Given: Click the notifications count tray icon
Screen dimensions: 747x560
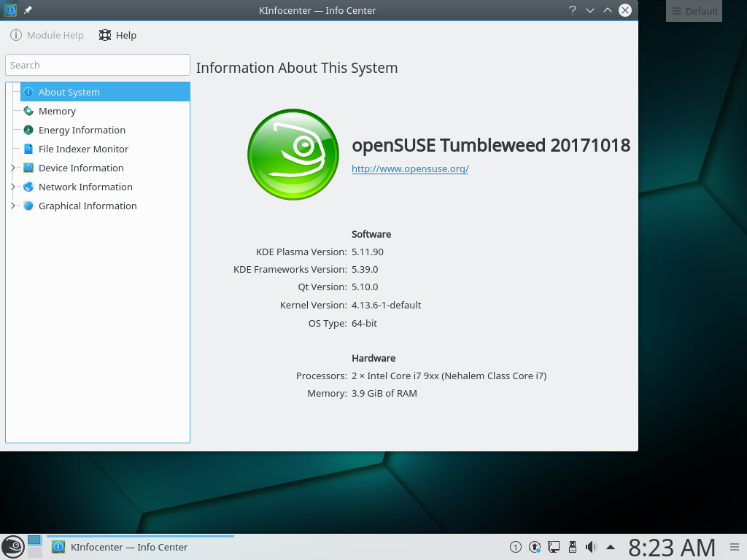Looking at the screenshot, I should [516, 547].
